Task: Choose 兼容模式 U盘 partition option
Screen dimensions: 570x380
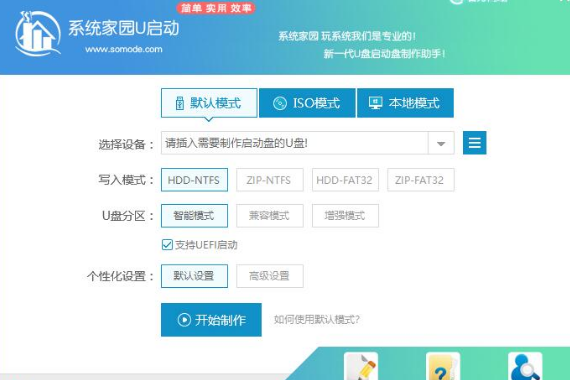Action: point(270,216)
